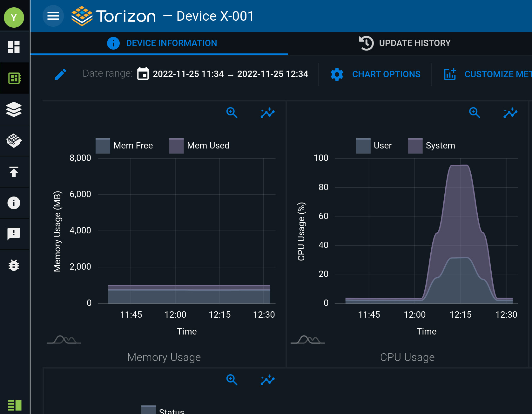Image resolution: width=532 pixels, height=414 pixels.
Task: Open the layers stack sidebar icon
Action: click(14, 109)
